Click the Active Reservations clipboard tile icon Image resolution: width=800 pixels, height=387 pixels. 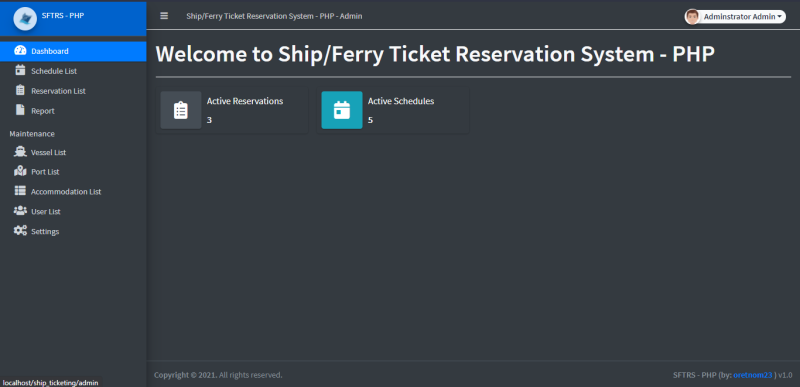pos(181,110)
